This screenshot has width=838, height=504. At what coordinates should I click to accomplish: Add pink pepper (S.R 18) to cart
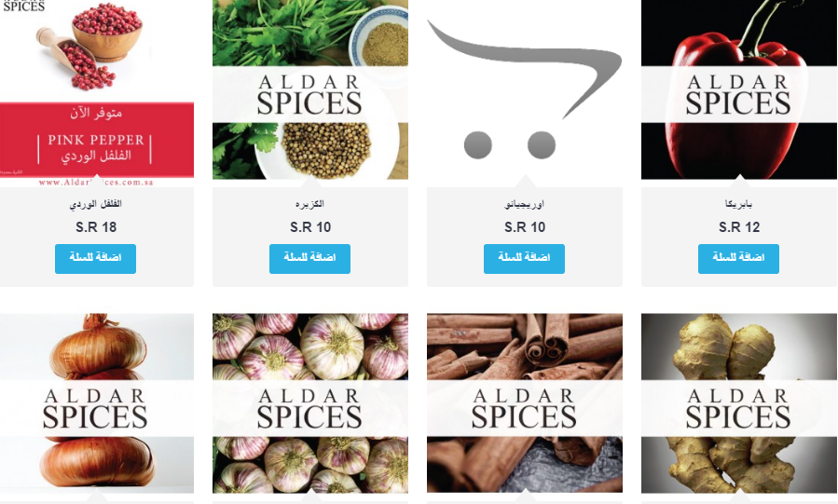95,259
